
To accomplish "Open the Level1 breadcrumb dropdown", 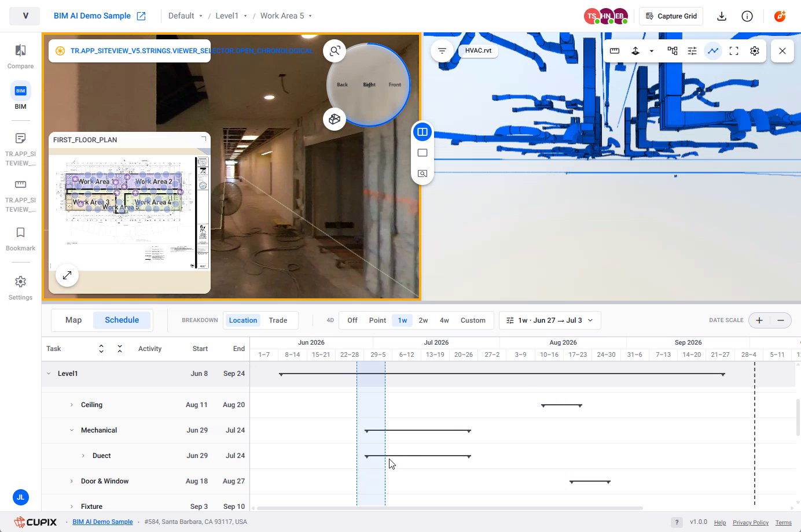I will pyautogui.click(x=231, y=16).
